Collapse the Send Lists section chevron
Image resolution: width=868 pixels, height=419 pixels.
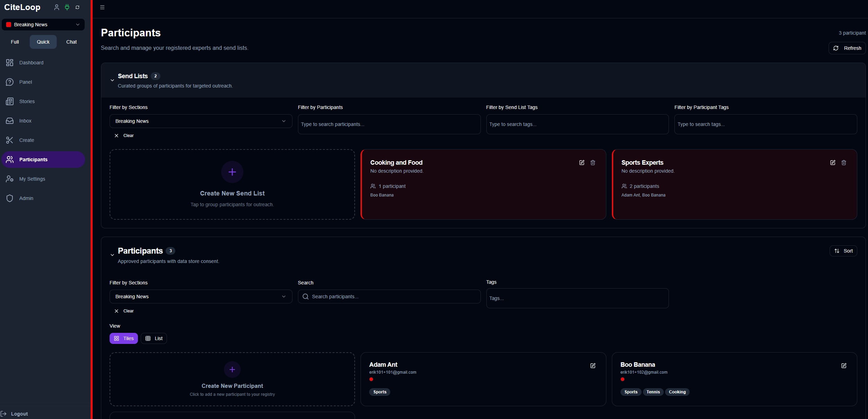[x=112, y=80]
